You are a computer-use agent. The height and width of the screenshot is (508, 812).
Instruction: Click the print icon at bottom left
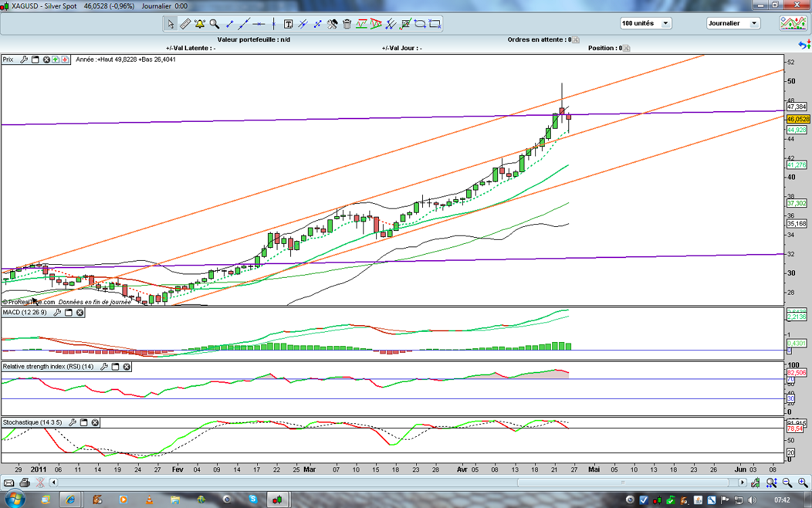coord(25,483)
